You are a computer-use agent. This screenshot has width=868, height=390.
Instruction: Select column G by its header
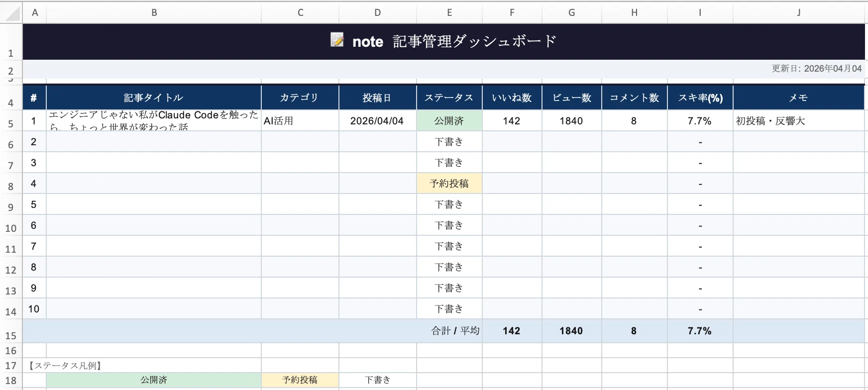pyautogui.click(x=571, y=12)
